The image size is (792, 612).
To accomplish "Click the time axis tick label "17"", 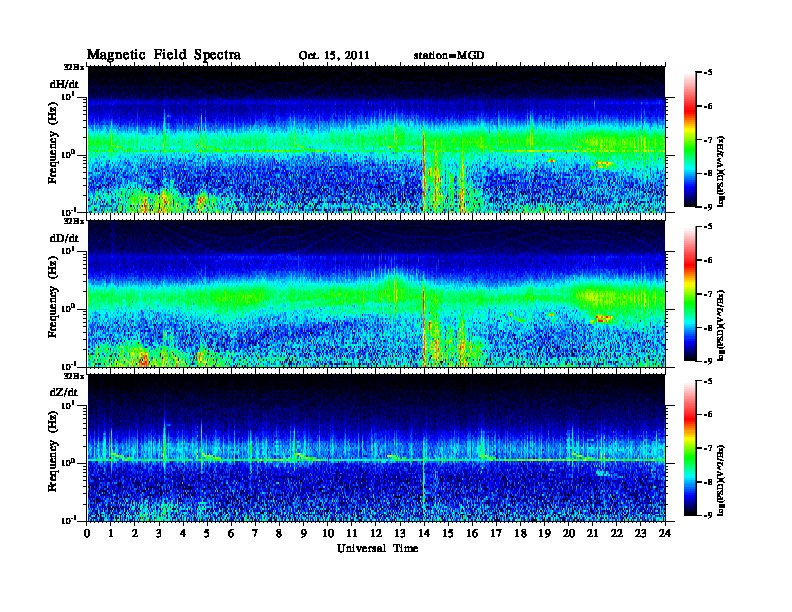I will (496, 534).
